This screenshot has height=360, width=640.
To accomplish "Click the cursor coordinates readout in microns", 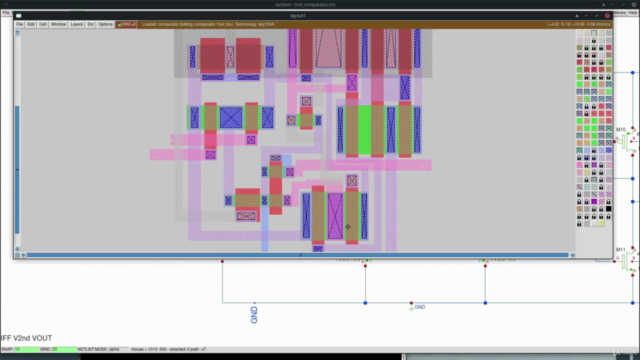I will 579,24.
